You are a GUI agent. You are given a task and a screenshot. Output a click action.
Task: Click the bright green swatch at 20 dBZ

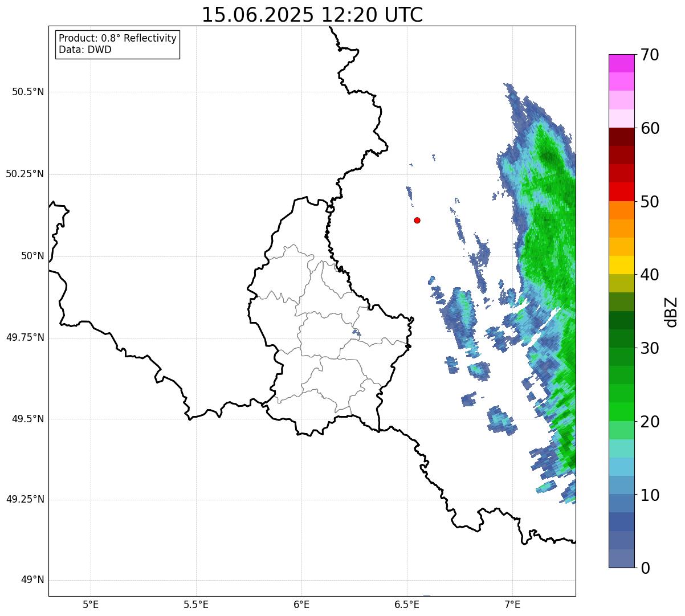(x=621, y=412)
